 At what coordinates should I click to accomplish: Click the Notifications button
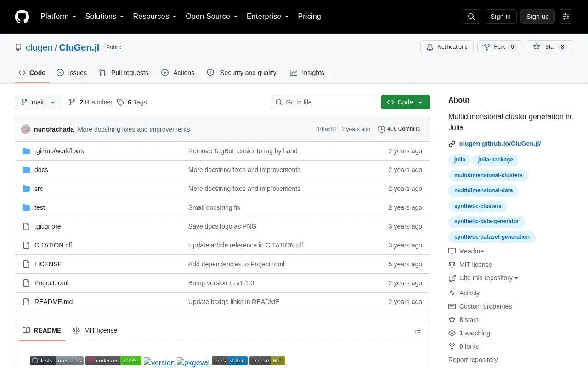click(x=447, y=47)
